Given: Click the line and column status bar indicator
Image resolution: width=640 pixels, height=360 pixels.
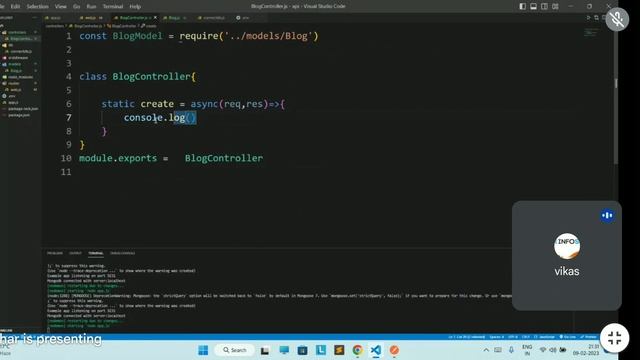Looking at the screenshot, I should [x=467, y=337].
